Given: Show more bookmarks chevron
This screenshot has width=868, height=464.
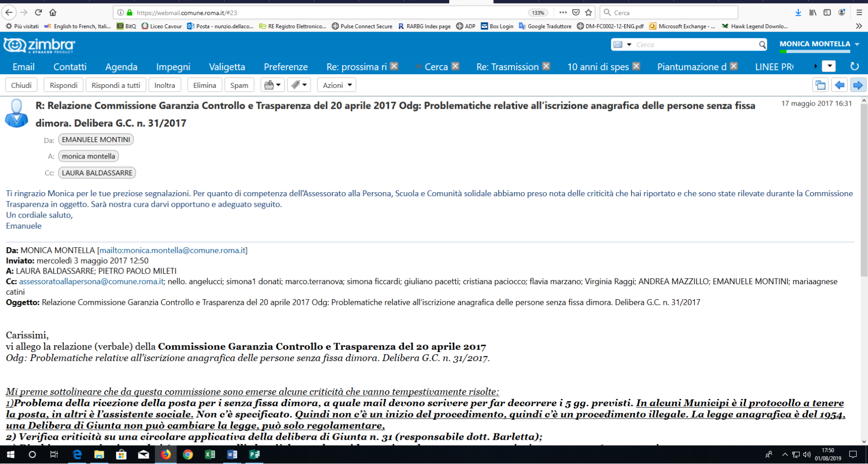Looking at the screenshot, I should (x=859, y=26).
